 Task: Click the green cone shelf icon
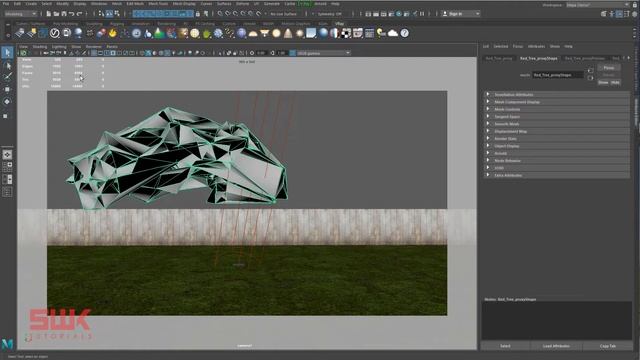point(159,33)
